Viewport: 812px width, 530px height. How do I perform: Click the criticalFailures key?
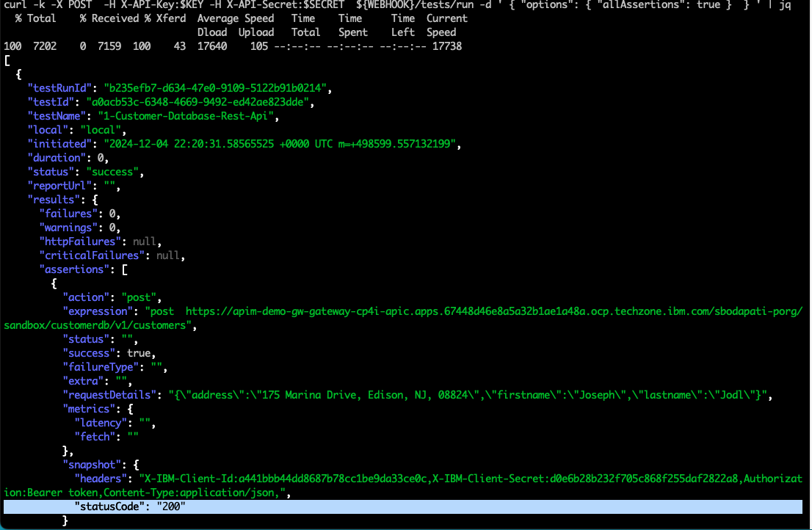click(93, 255)
